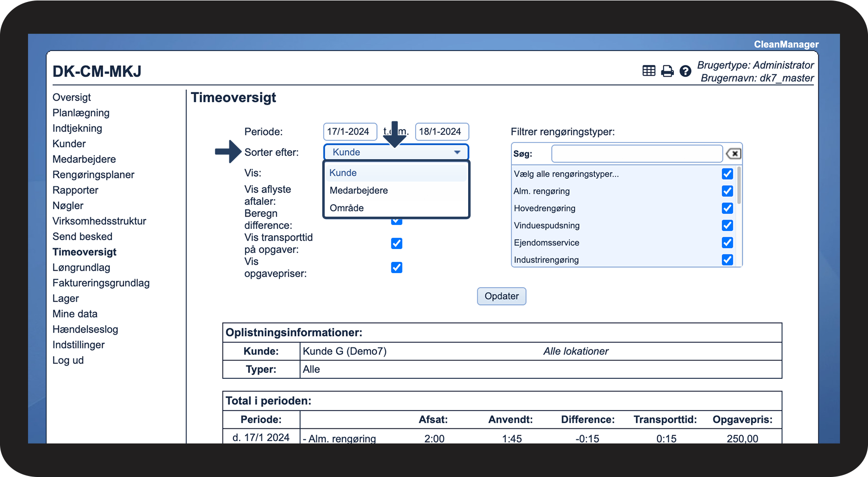Choose Område from the sort options
868x477 pixels.
point(347,208)
